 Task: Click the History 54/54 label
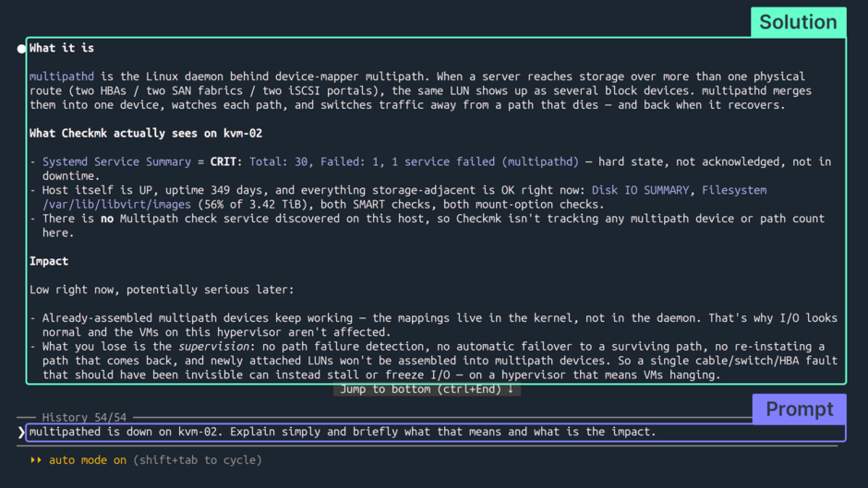pyautogui.click(x=84, y=417)
